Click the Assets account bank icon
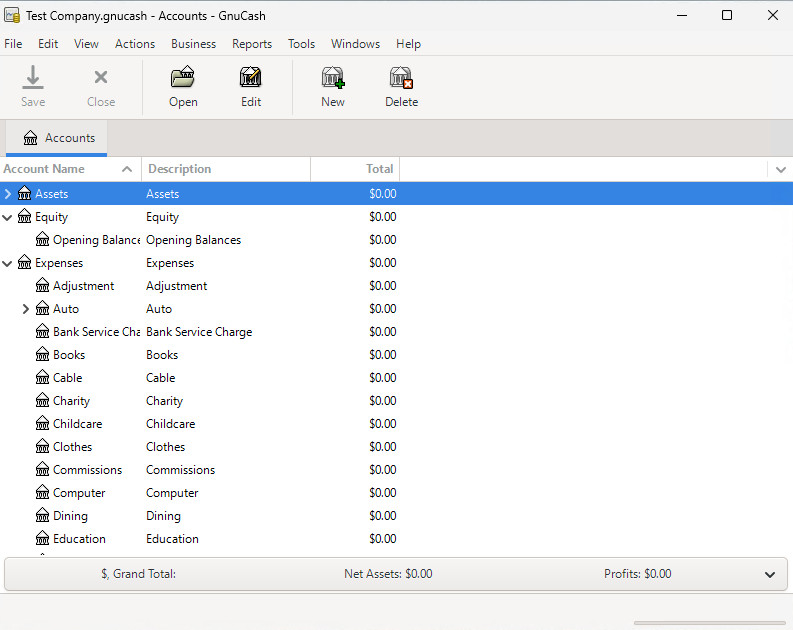Viewport: 793px width, 630px height. click(x=24, y=193)
